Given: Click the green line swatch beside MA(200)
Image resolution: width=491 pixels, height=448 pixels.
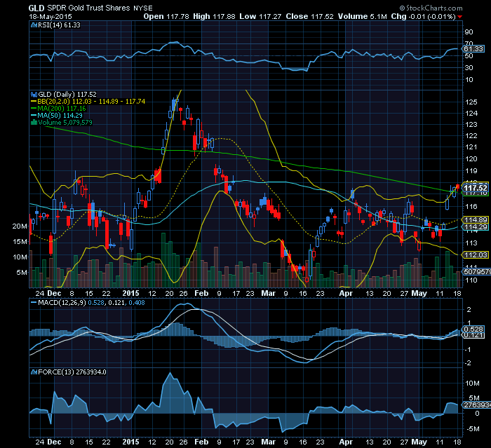Looking at the screenshot, I should [x=34, y=109].
